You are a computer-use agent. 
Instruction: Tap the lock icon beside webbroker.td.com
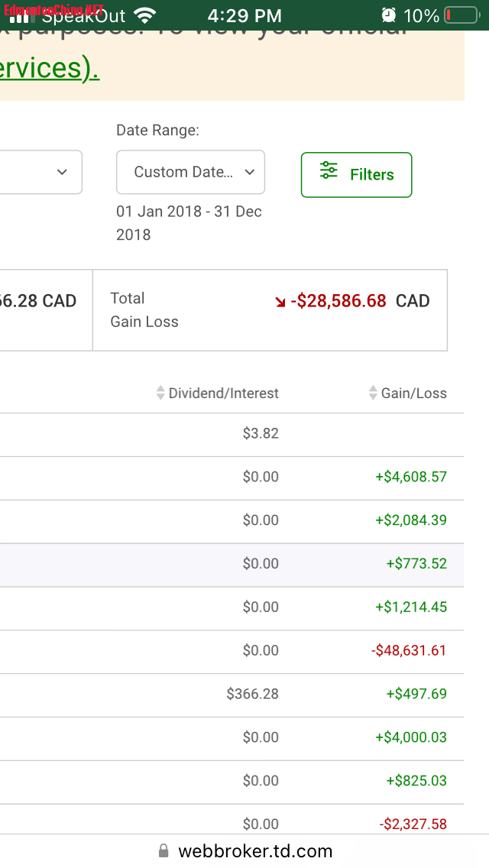click(x=164, y=850)
